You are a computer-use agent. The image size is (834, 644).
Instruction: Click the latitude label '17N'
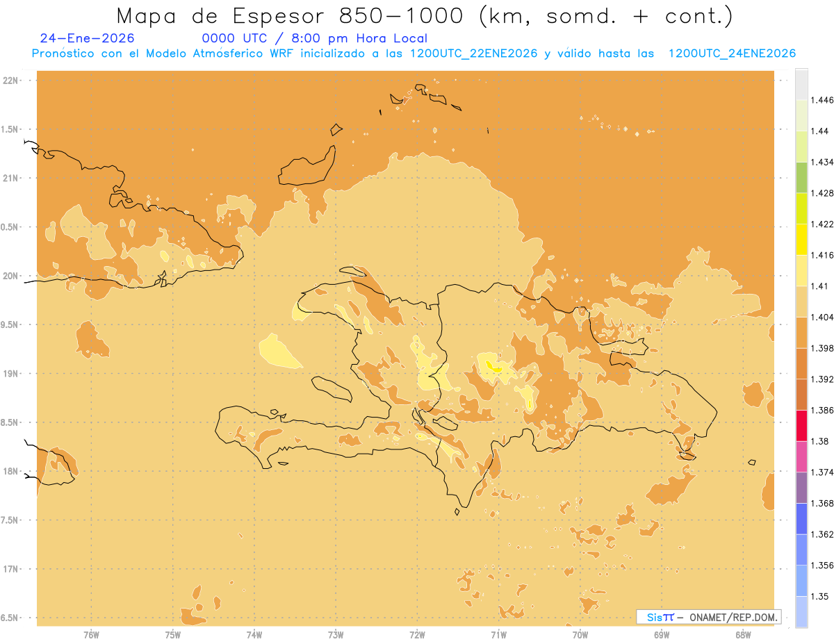coord(11,569)
